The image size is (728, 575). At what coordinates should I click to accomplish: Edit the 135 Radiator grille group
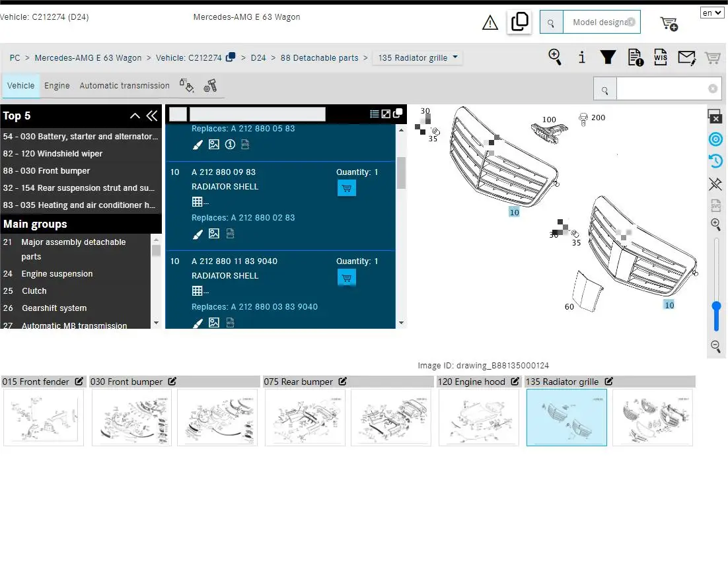point(608,381)
